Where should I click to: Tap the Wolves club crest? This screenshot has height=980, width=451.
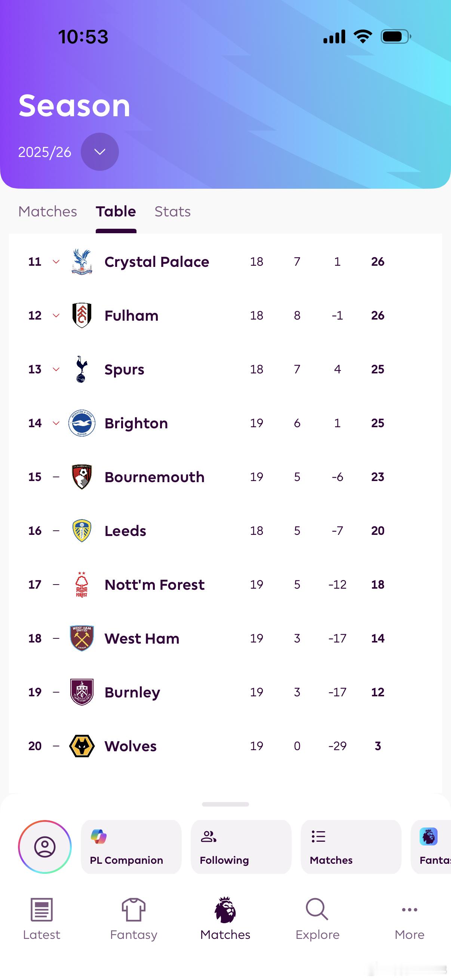[82, 746]
